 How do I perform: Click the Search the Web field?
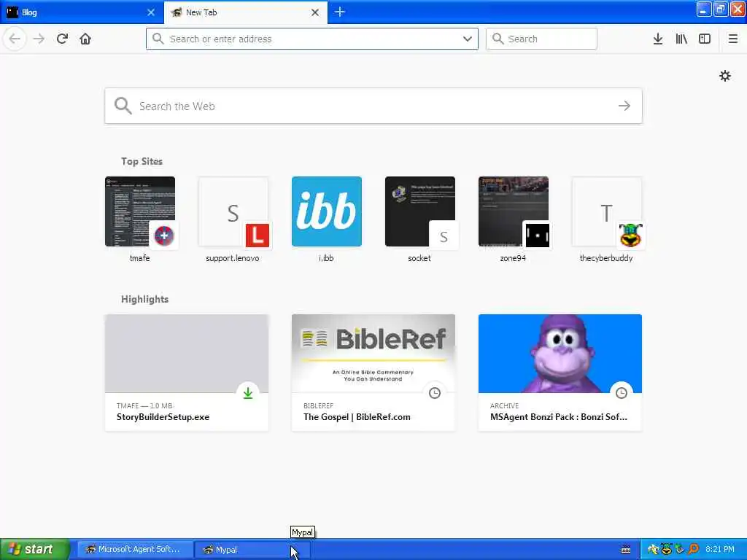[373, 106]
